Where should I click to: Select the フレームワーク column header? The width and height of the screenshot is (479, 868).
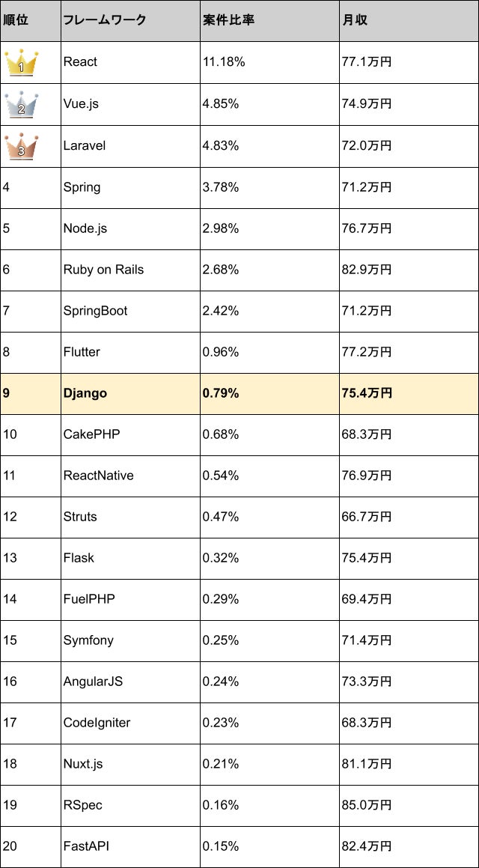(x=105, y=20)
